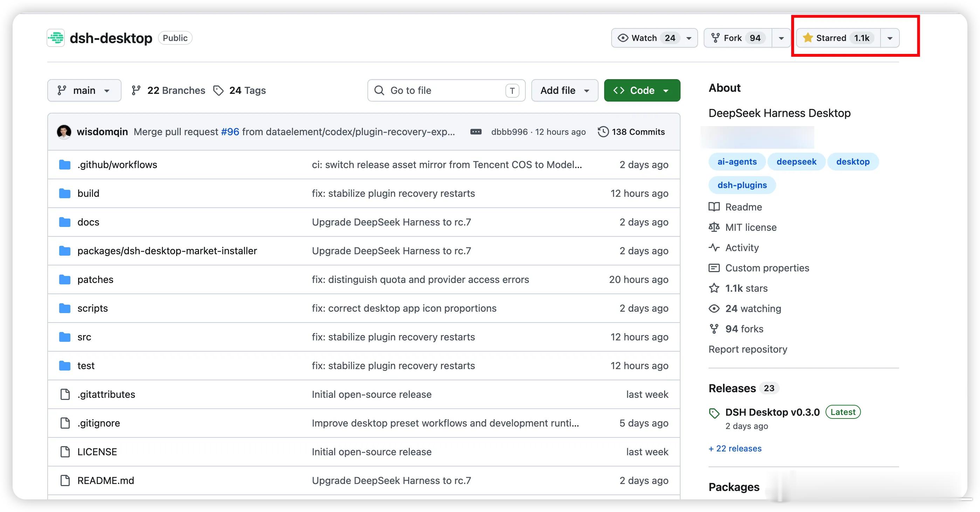Click the LICENSE file icon
The width and height of the screenshot is (980, 512).
[x=65, y=452]
